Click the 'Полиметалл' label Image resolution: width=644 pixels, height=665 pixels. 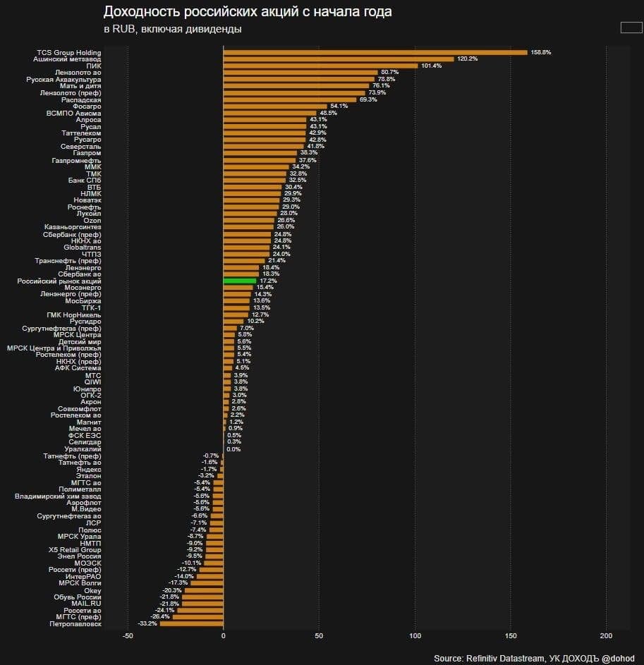80,489
